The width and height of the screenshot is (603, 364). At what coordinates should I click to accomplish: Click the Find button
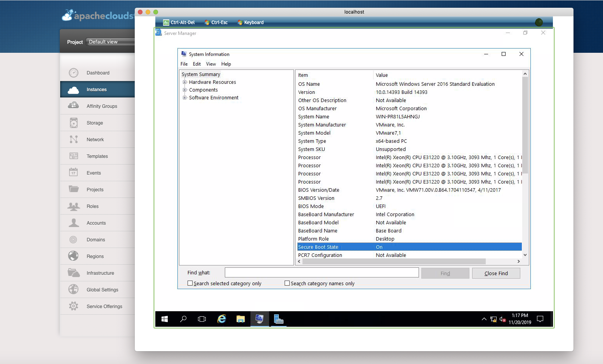[445, 273]
